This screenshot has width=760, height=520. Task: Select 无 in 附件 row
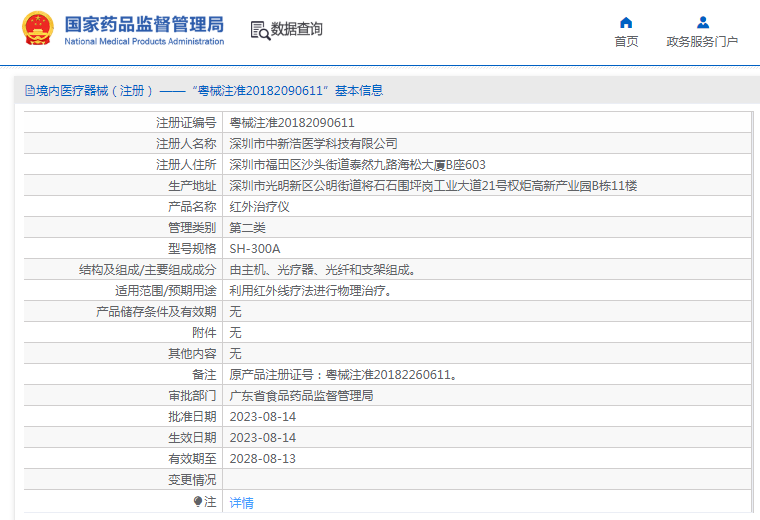235,333
